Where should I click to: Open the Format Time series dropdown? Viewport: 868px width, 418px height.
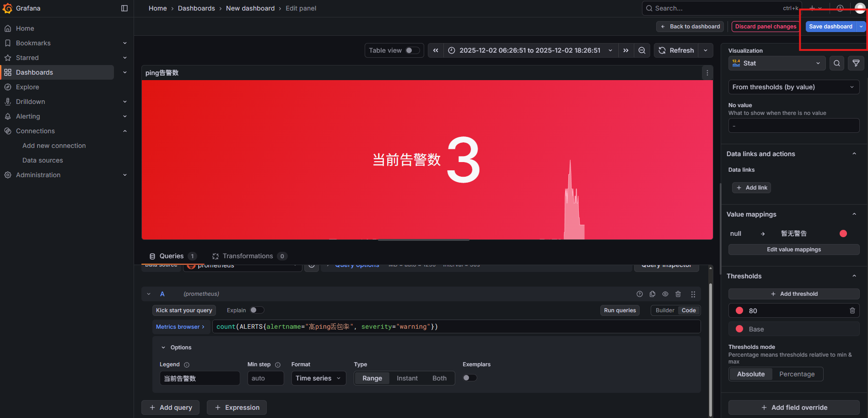coord(318,378)
